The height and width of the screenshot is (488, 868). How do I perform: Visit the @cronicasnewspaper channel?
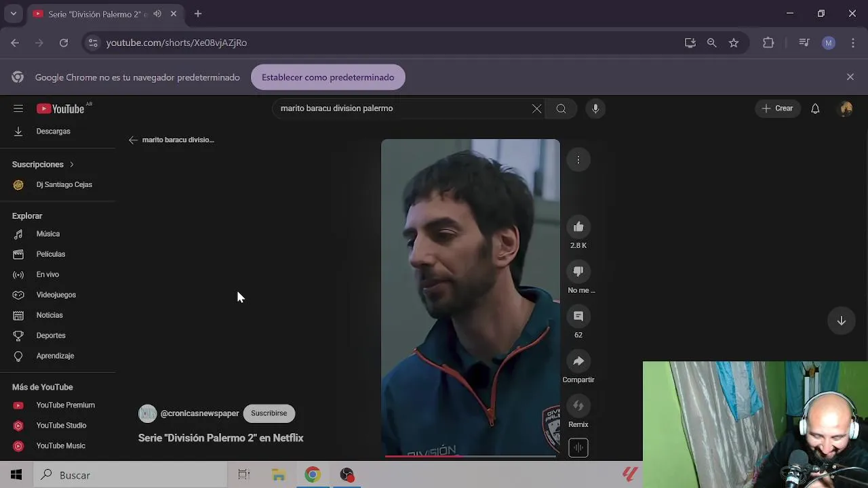(x=199, y=413)
